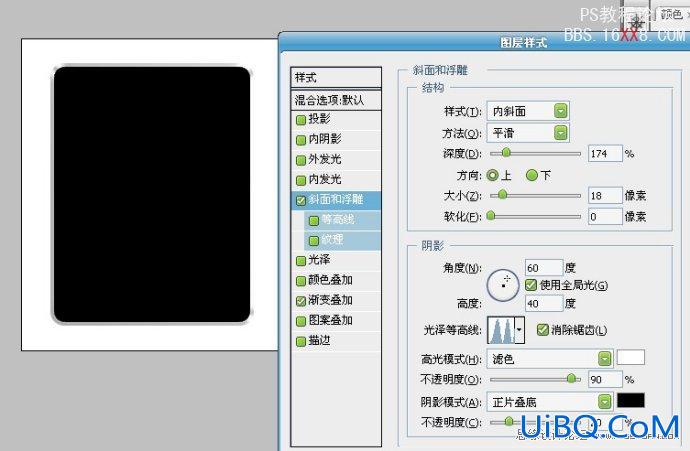Click the shadow 不透明度 slider handle
690x451 pixels.
coord(509,422)
